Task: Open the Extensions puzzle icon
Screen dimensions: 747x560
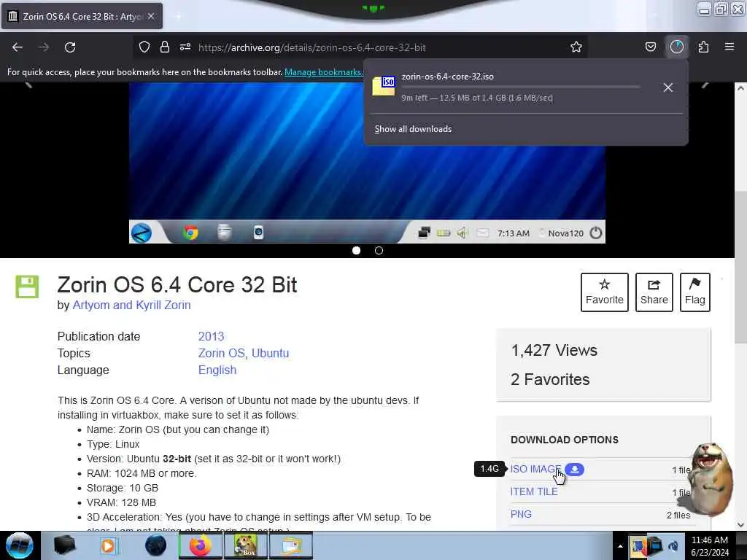Action: pos(703,47)
